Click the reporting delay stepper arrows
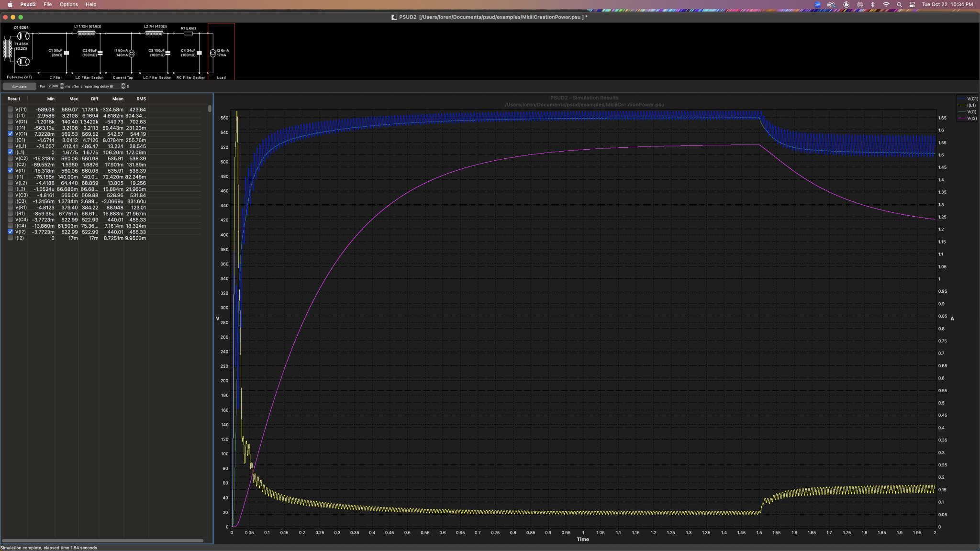This screenshot has height=551, width=980. pos(123,86)
